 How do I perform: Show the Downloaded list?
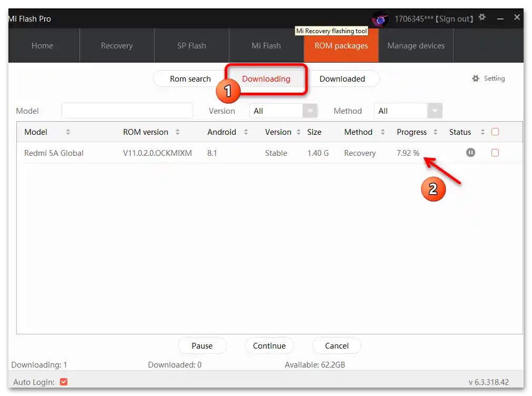[x=343, y=79]
